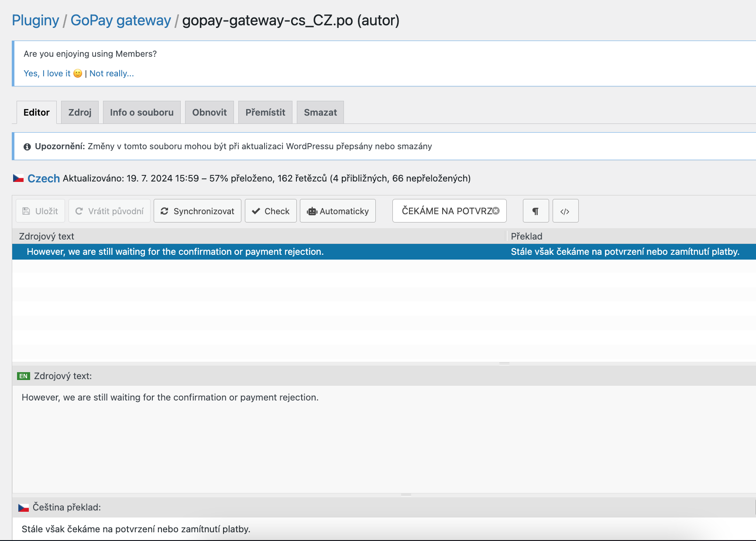Click the 'Aktualizováno: 19. 7. 2024 15:59' status text
This screenshot has height=541, width=756.
tap(131, 178)
